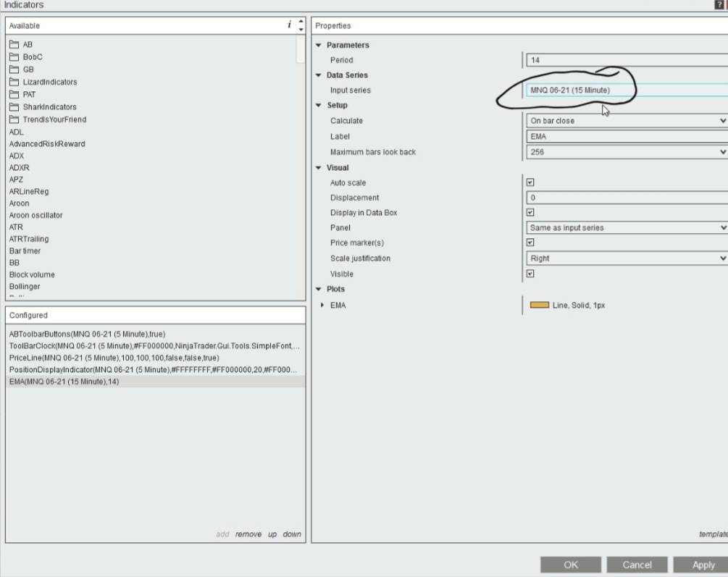The width and height of the screenshot is (728, 577).
Task: Collapse the Visual section
Action: coord(319,167)
